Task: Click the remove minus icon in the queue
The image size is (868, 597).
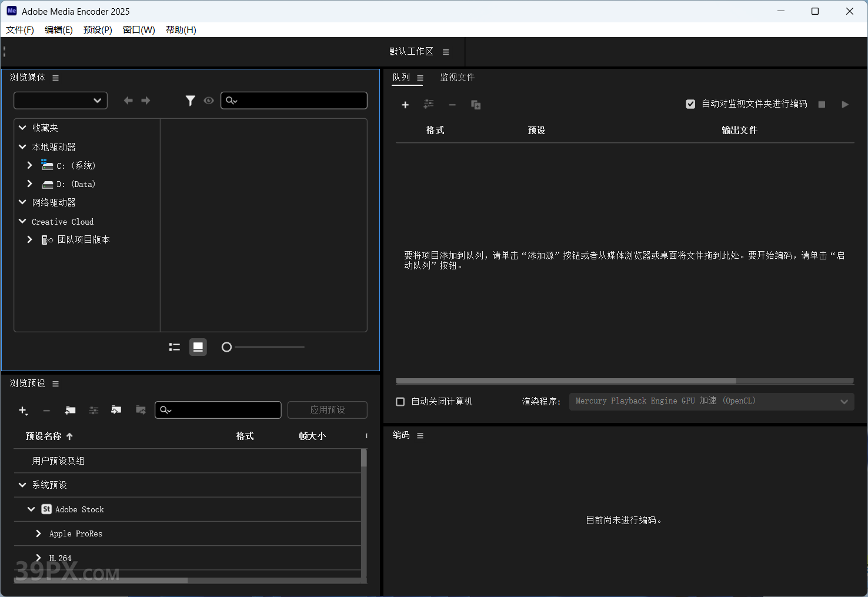Action: pos(452,105)
